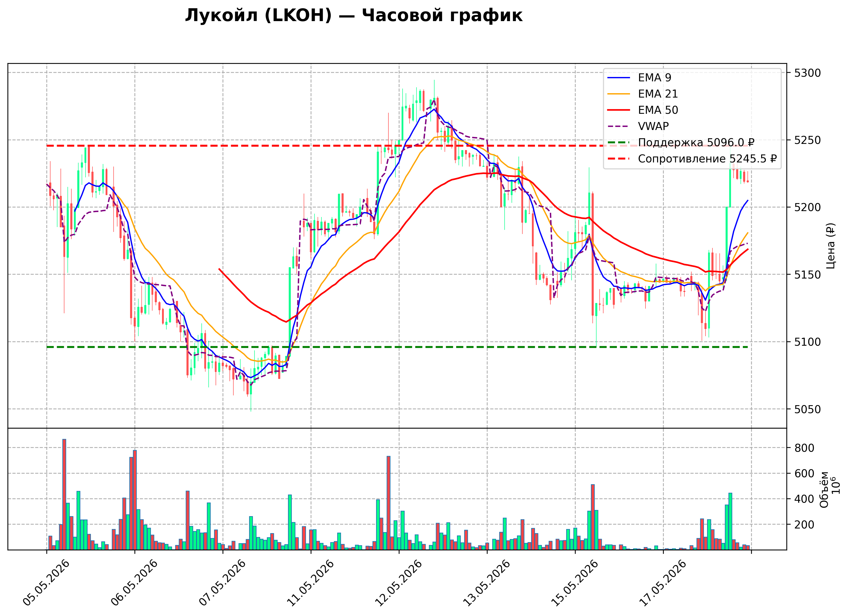850x616 pixels.
Task: Click the "5300" price axis tick
Action: click(x=807, y=73)
